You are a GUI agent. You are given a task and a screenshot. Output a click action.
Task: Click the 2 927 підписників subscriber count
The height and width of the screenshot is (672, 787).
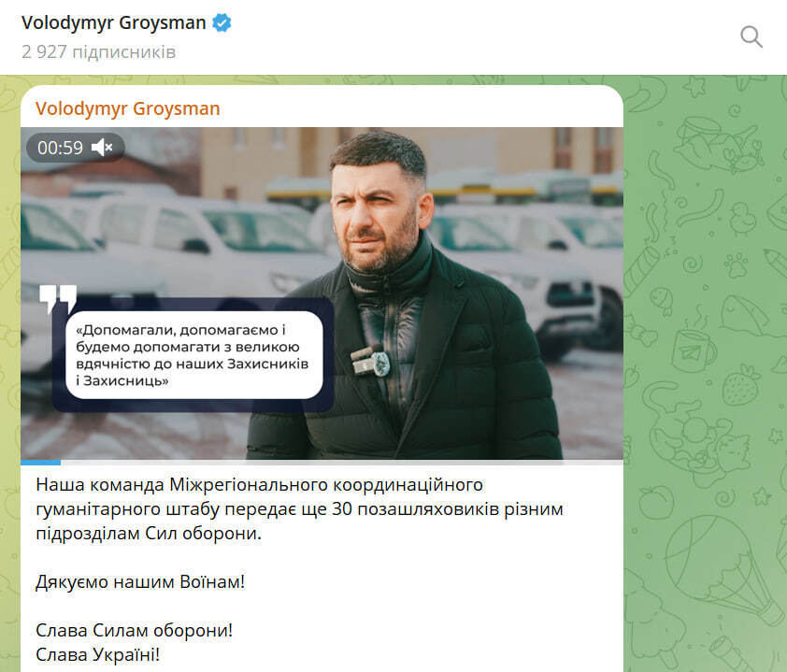tap(98, 51)
